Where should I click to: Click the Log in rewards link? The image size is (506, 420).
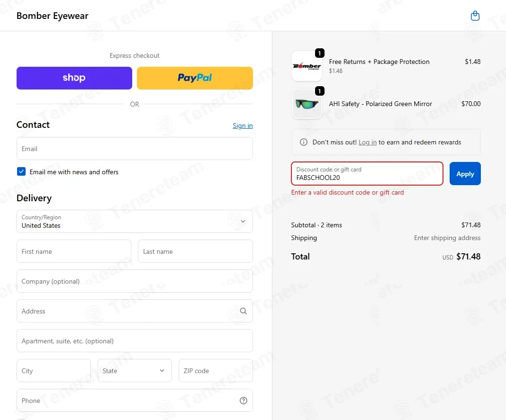click(368, 142)
